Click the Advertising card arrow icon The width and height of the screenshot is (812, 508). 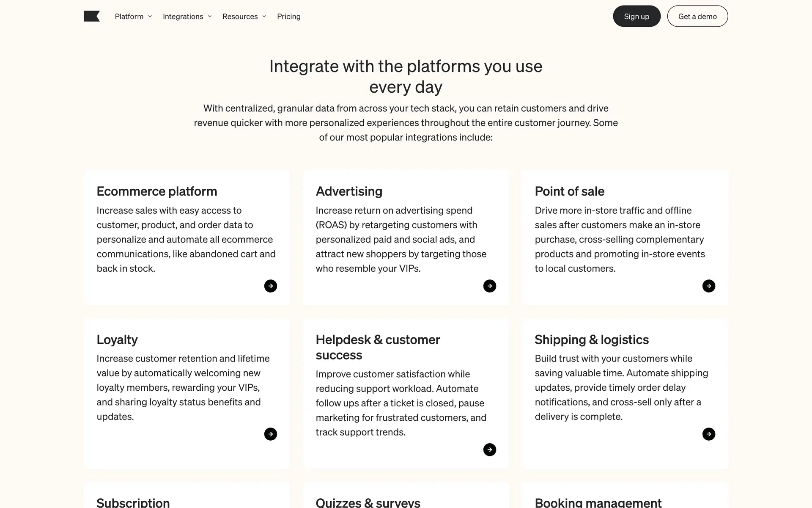pyautogui.click(x=490, y=286)
